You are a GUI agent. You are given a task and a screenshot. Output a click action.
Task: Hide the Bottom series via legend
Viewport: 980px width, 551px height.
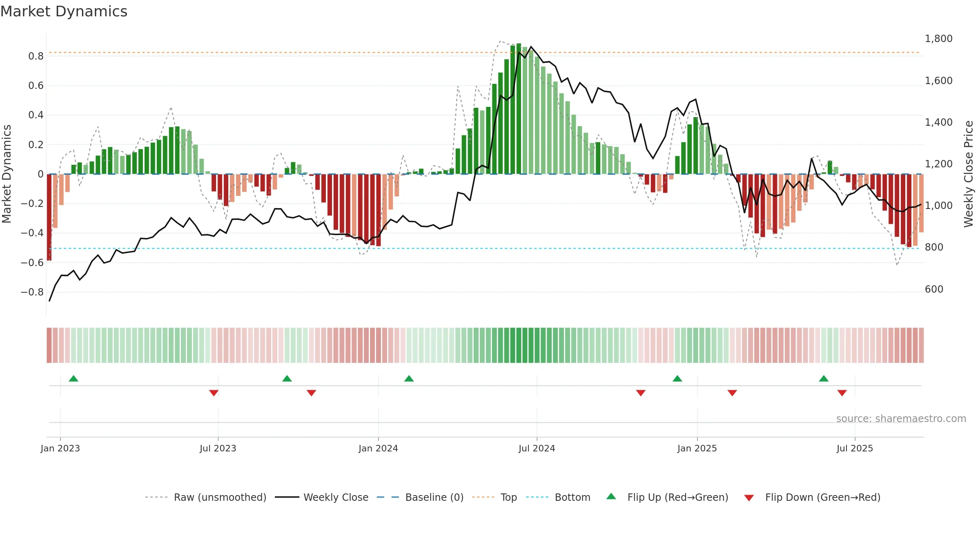pyautogui.click(x=558, y=497)
